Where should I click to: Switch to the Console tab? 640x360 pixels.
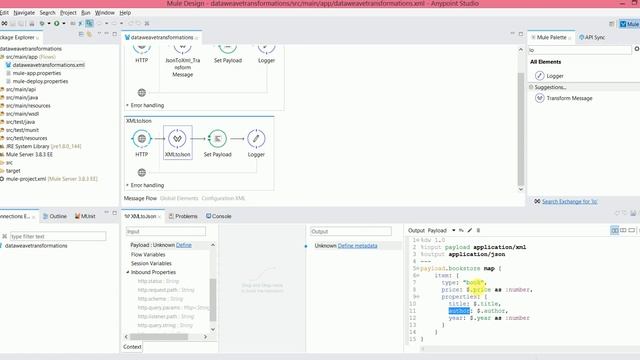(219, 216)
